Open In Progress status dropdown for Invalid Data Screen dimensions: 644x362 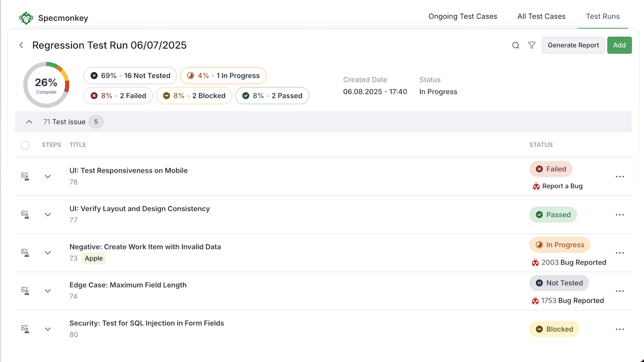pos(559,245)
